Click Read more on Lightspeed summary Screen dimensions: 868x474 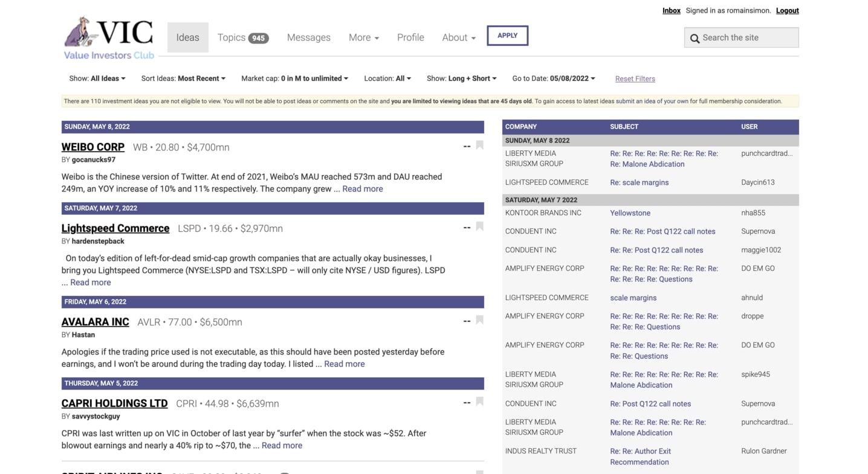91,283
